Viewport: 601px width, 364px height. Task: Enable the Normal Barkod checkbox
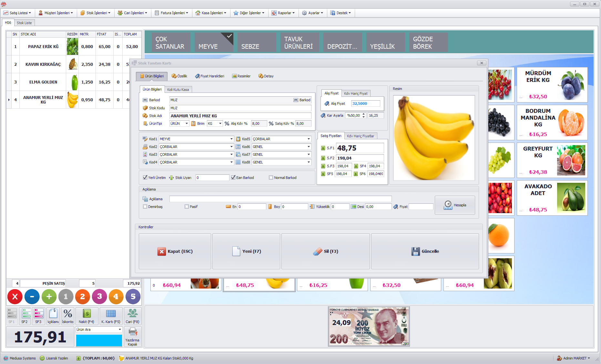pos(271,177)
